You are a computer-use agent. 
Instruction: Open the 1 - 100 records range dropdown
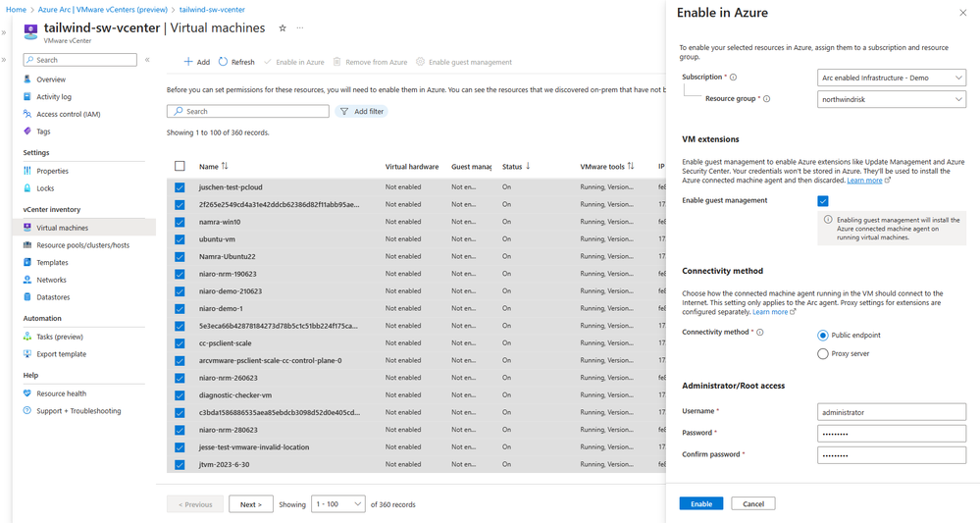[338, 504]
